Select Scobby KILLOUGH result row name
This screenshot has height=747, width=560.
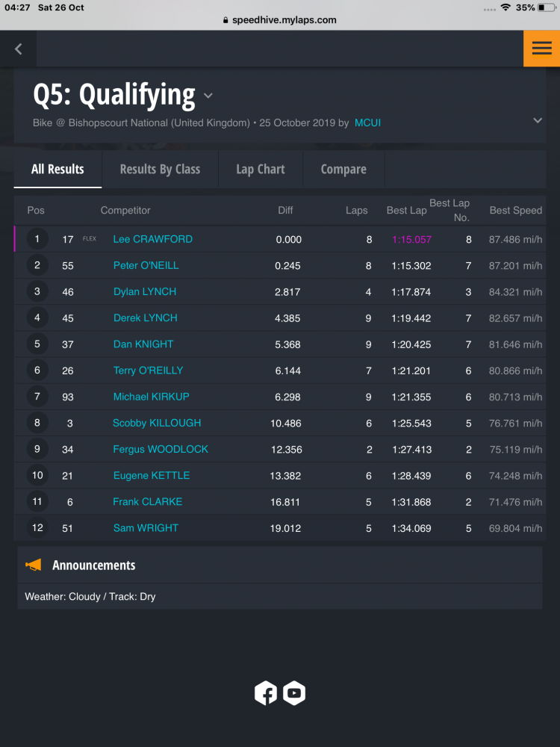(157, 423)
